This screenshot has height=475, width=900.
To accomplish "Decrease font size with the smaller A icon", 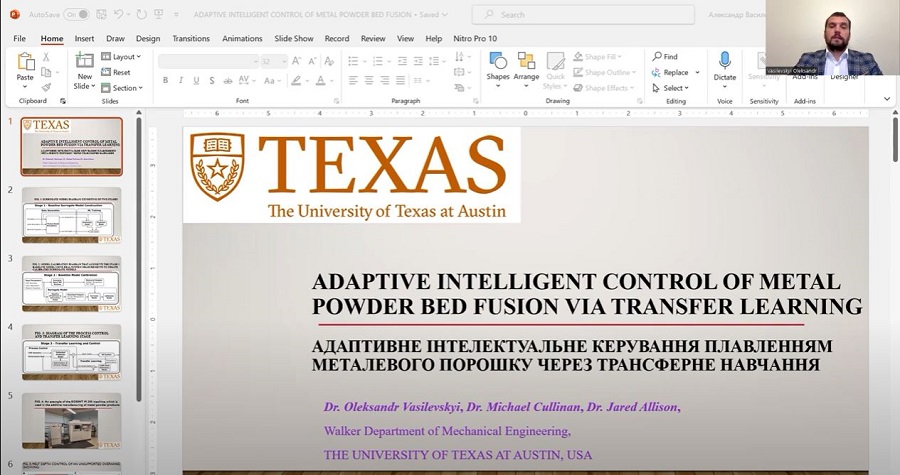I will [312, 61].
